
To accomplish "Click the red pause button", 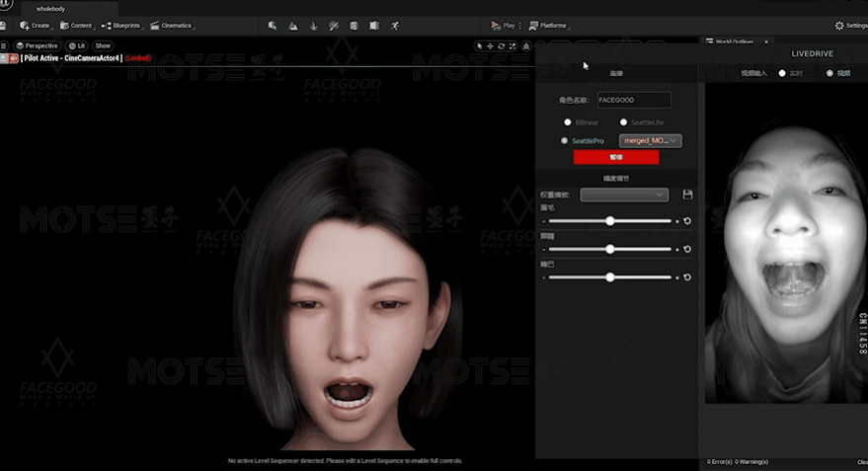I will click(x=616, y=157).
